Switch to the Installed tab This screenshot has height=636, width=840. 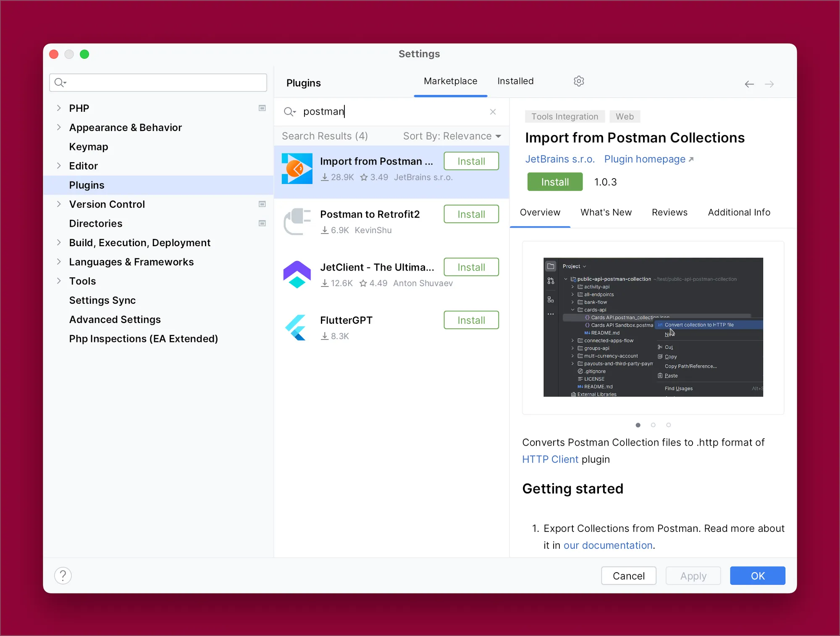515,81
